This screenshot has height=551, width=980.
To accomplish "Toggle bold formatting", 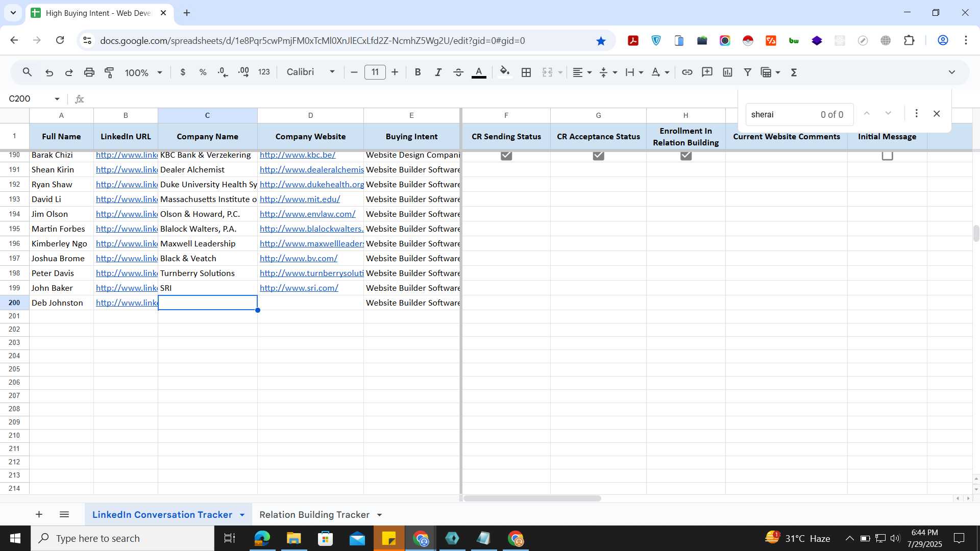I will (418, 72).
